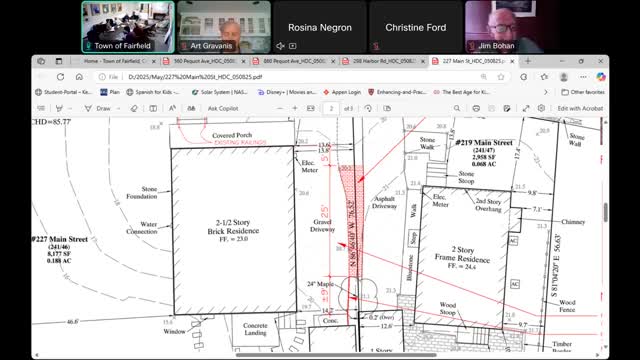Open the browser profile avatar
Viewport: 640px width, 360px height.
[564, 77]
